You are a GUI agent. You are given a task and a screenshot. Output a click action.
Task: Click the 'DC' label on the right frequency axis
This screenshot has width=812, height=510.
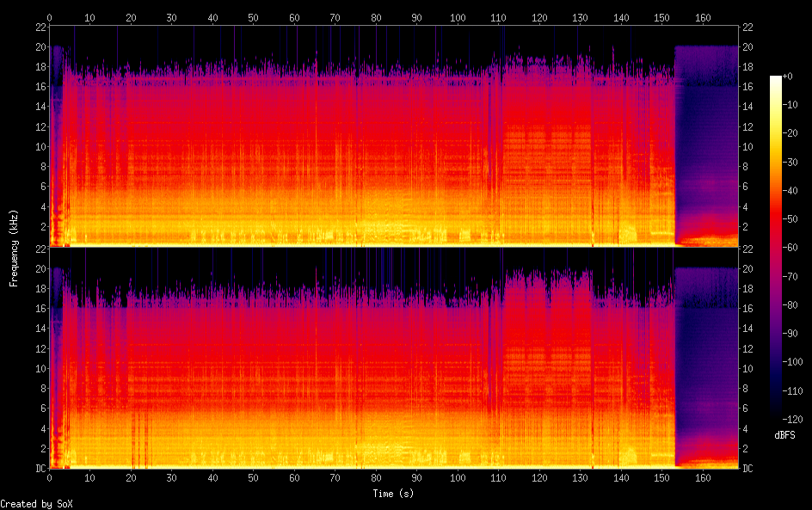(747, 468)
